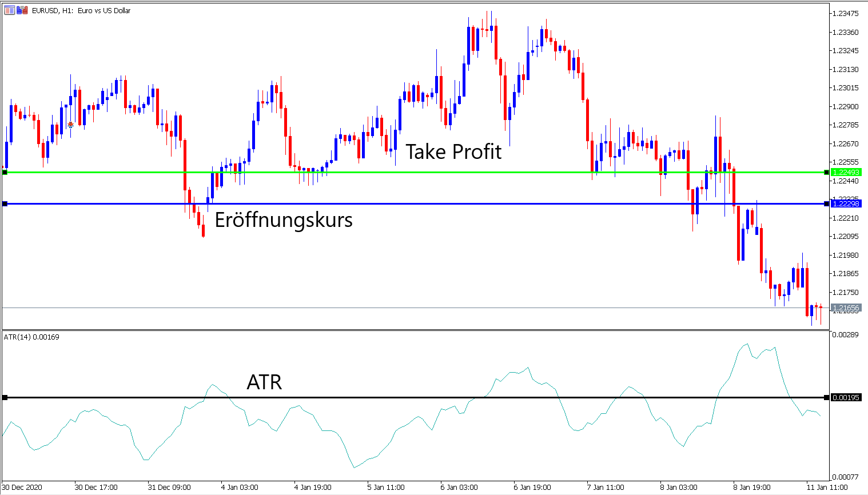Screen dimensions: 868x495
Task: Click the '5 Jan 11:00' time label
Action: pyautogui.click(x=386, y=488)
